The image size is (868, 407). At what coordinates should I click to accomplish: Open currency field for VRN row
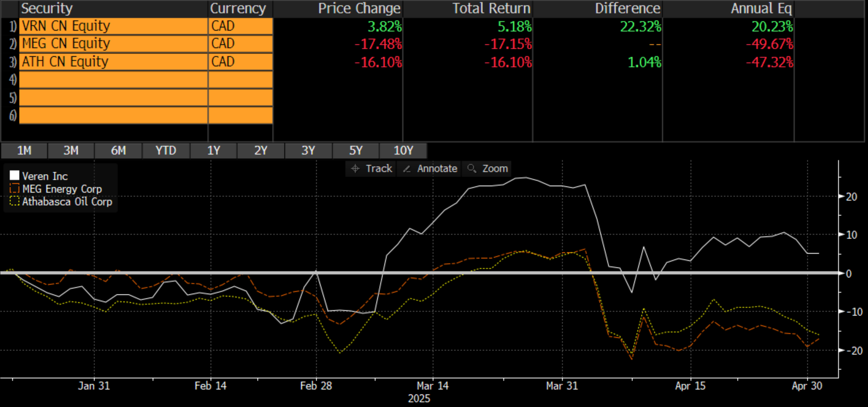point(241,26)
